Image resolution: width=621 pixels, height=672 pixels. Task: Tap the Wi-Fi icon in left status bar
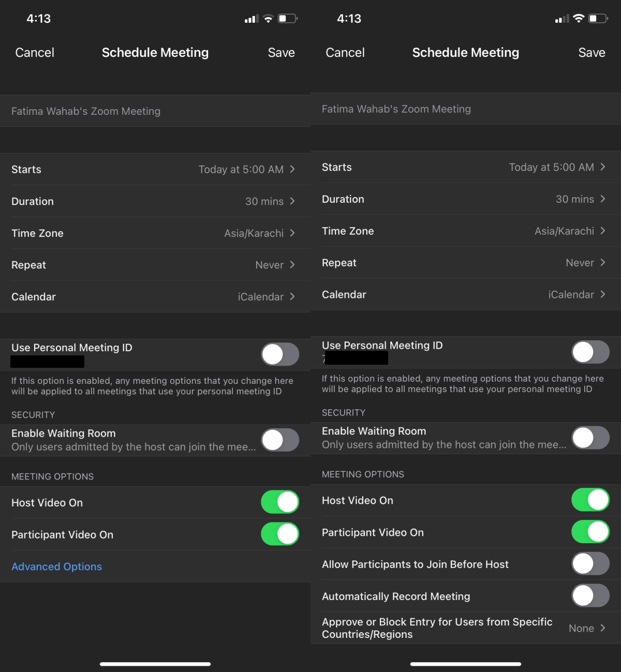[268, 19]
